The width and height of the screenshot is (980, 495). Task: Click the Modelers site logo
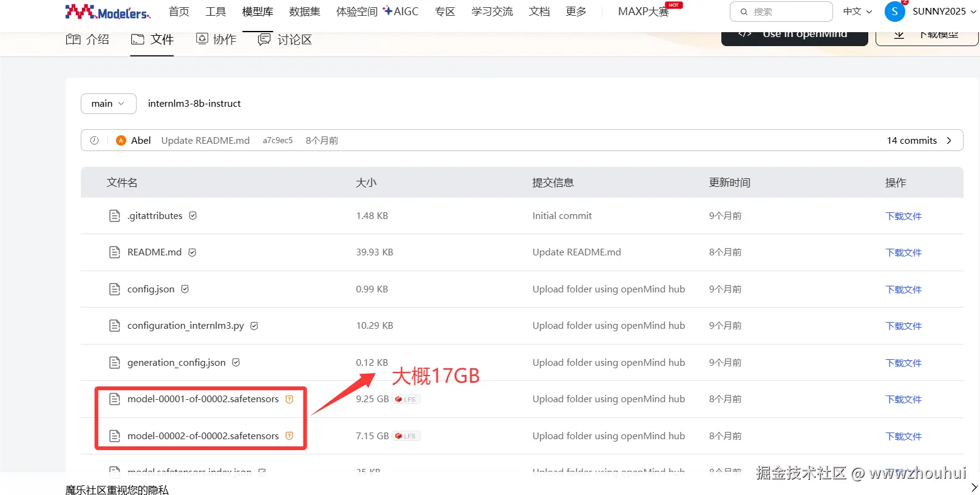pos(108,12)
